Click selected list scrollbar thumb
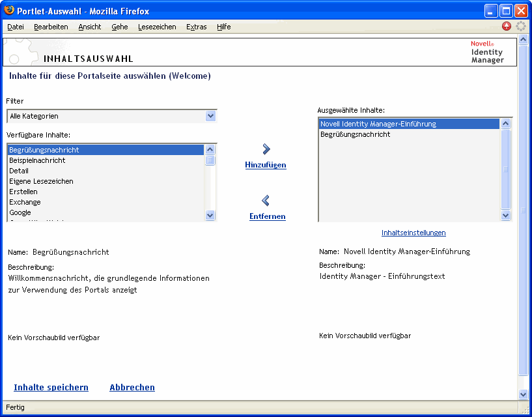The width and height of the screenshot is (532, 417). (x=505, y=169)
